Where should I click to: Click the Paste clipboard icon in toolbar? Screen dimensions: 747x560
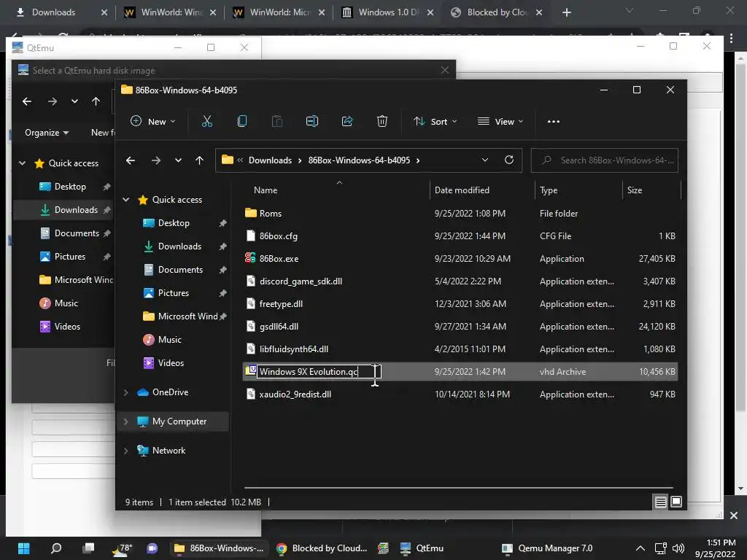(x=276, y=122)
